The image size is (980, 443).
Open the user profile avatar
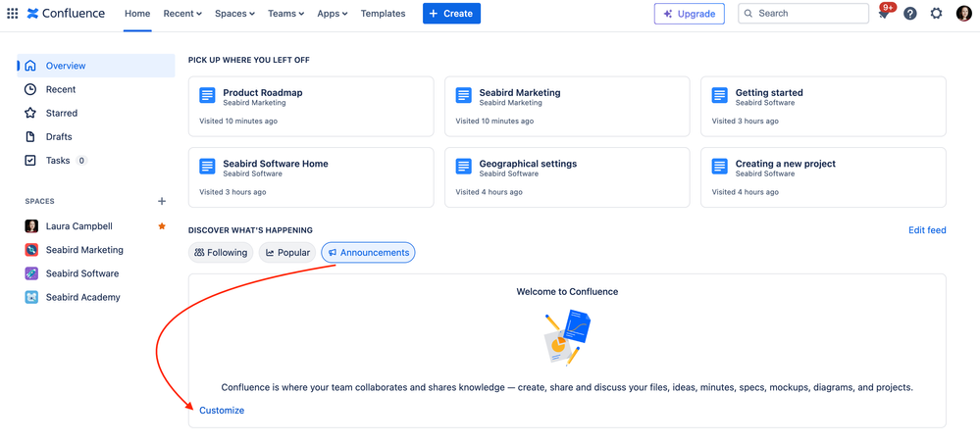click(963, 13)
